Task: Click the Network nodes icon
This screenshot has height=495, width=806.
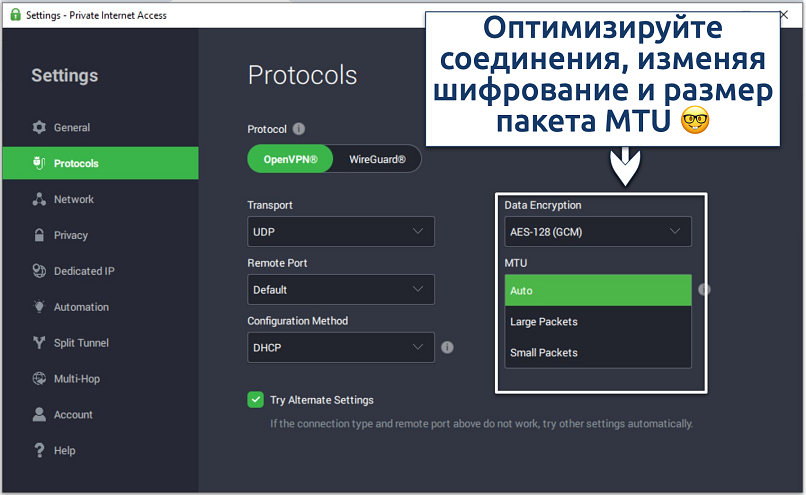Action: 39,199
